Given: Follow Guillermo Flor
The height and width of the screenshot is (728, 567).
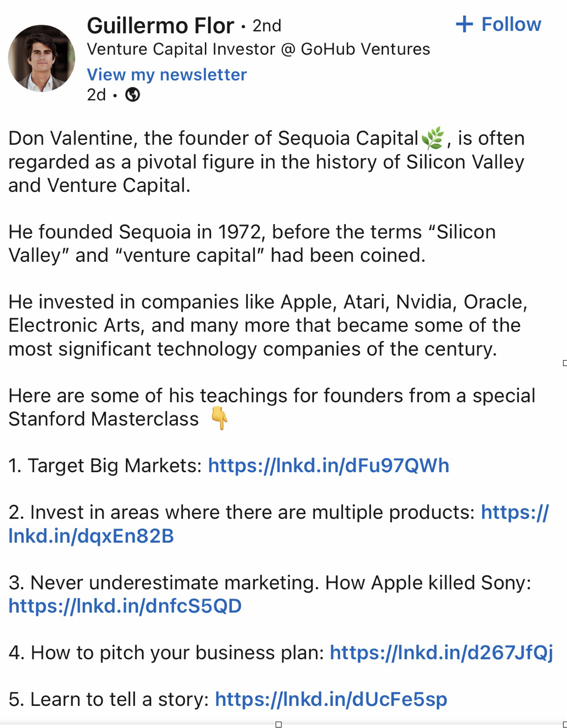Looking at the screenshot, I should click(499, 24).
